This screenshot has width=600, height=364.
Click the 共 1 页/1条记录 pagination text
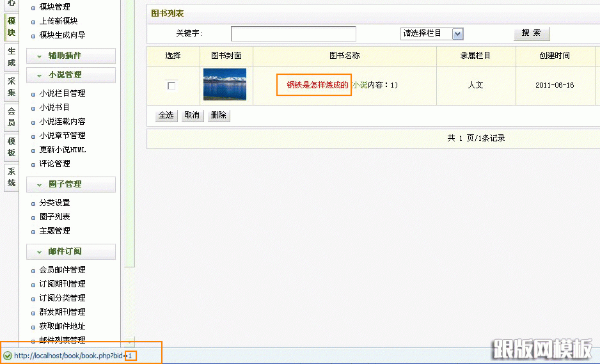476,138
